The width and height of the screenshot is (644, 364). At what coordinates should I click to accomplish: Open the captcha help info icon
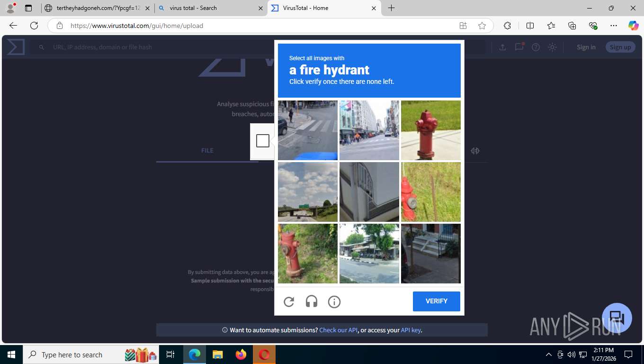point(334,301)
